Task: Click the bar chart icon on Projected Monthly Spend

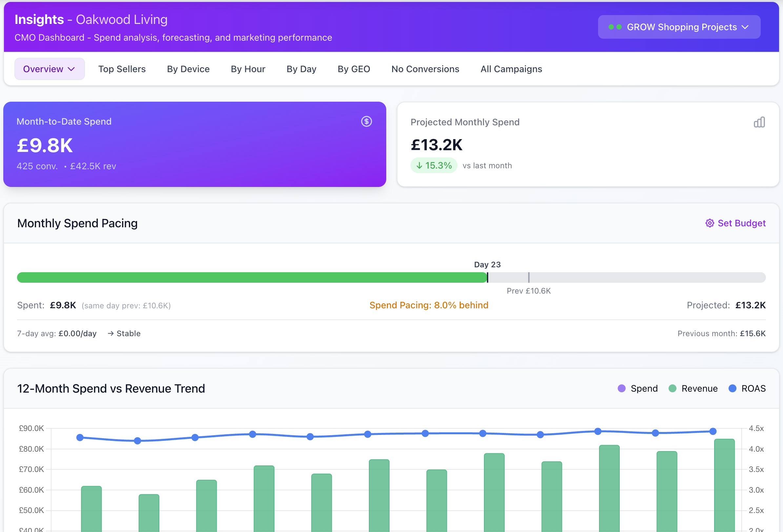Action: (x=759, y=122)
